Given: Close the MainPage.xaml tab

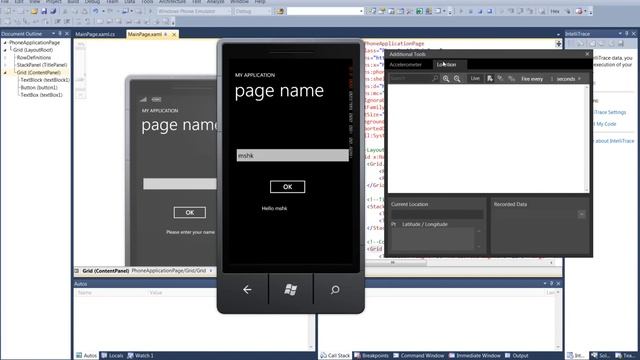Looking at the screenshot, I should 174,35.
